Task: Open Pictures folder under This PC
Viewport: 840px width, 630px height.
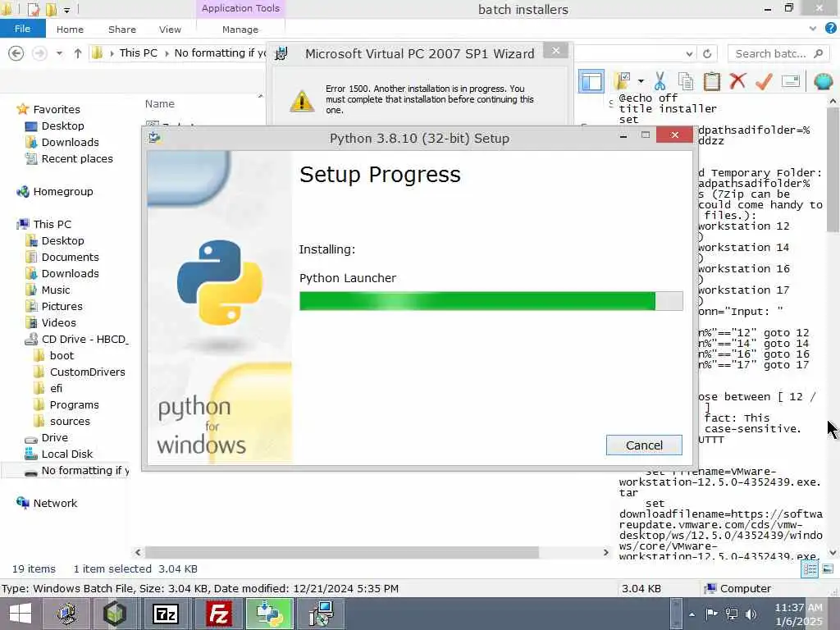Action: [62, 307]
